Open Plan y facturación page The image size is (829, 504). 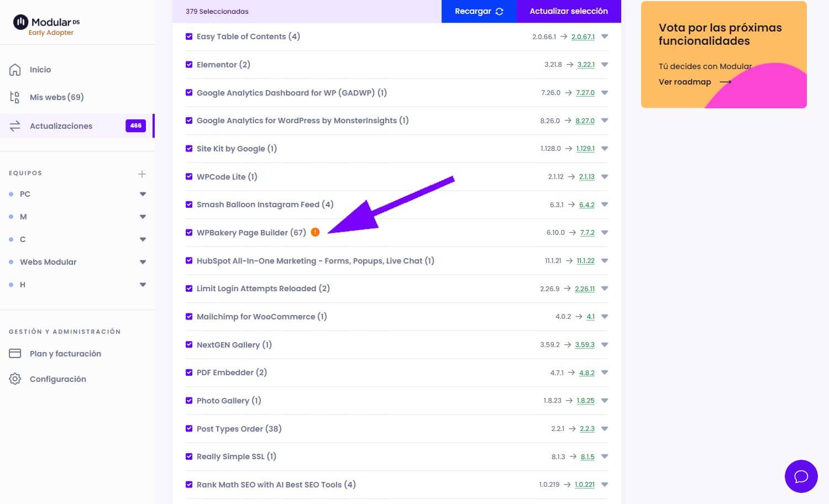coord(65,354)
